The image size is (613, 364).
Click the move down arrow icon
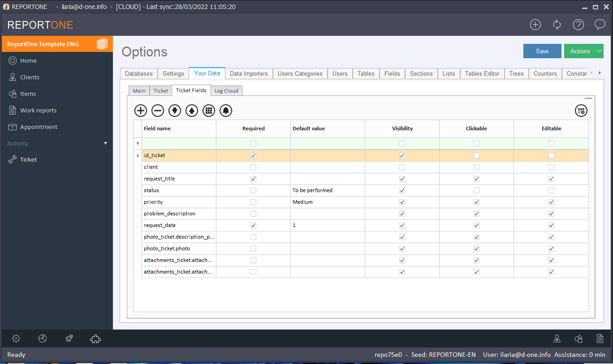pyautogui.click(x=174, y=111)
